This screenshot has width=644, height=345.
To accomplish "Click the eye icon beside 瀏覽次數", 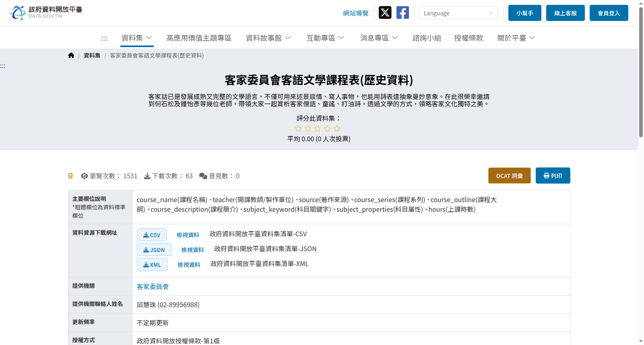I will [x=85, y=176].
